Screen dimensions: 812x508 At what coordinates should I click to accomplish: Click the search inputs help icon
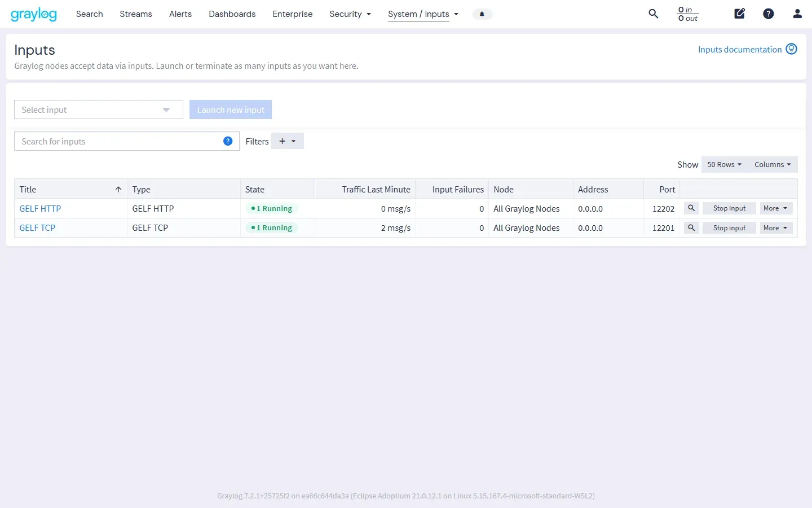pos(228,141)
